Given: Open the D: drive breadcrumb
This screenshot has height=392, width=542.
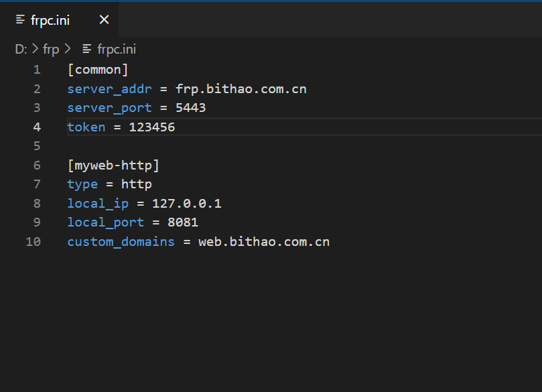Looking at the screenshot, I should (21, 49).
